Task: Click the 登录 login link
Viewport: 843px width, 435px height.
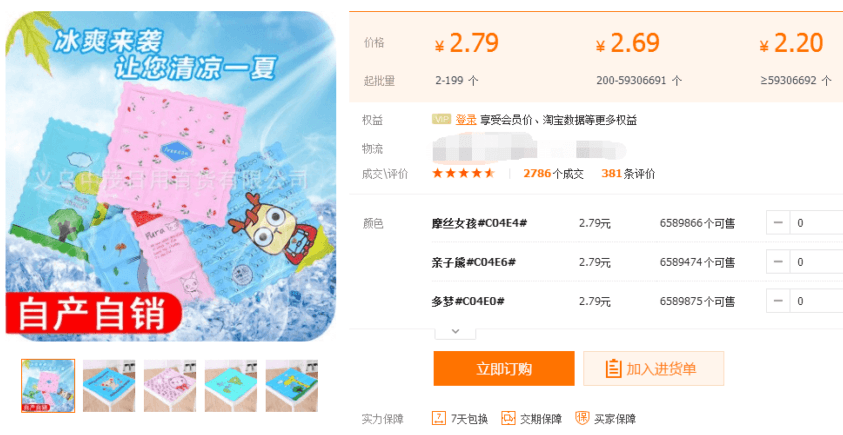Action: point(466,119)
